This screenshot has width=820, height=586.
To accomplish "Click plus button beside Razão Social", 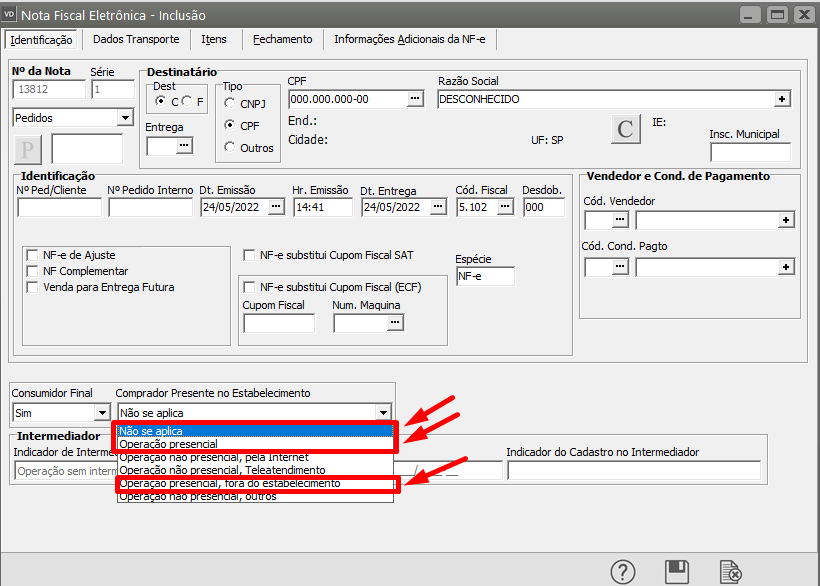I will pos(782,99).
